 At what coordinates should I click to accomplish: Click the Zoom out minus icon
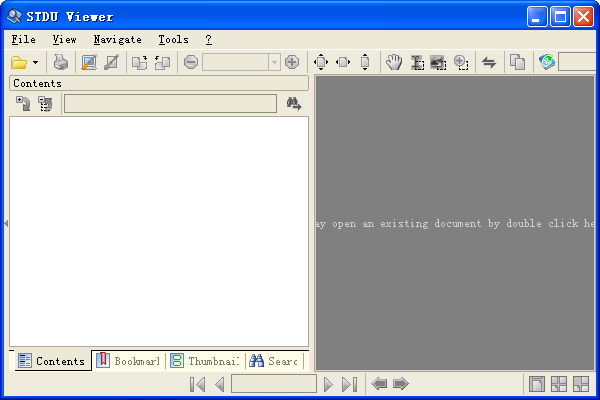click(191, 62)
